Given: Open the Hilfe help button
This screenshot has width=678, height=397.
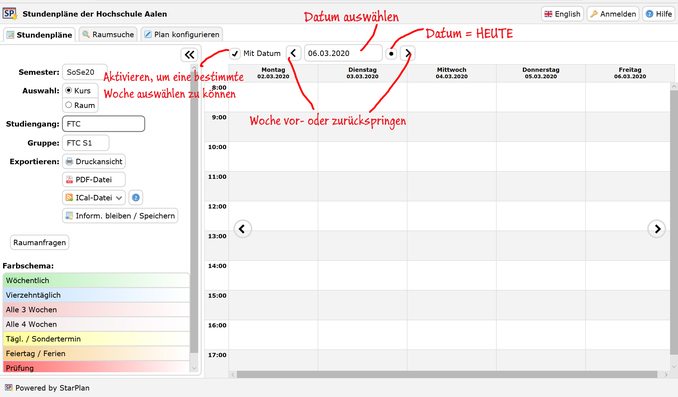Looking at the screenshot, I should [659, 14].
